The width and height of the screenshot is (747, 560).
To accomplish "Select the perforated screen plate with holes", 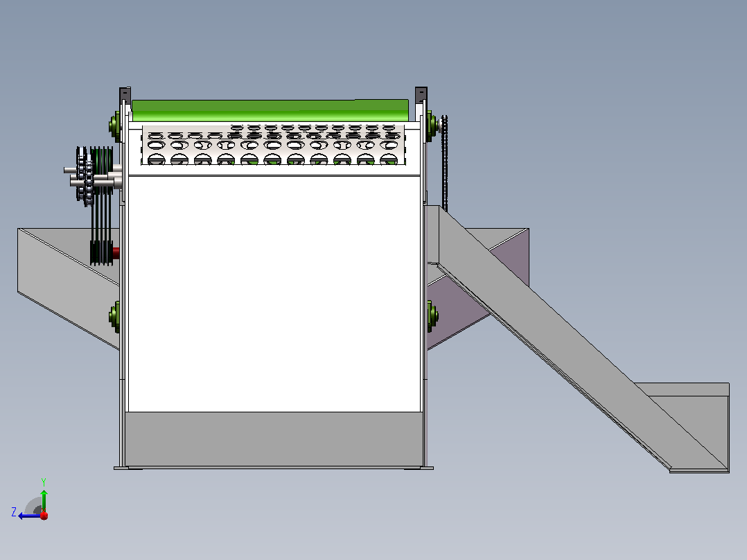I will pyautogui.click(x=274, y=145).
